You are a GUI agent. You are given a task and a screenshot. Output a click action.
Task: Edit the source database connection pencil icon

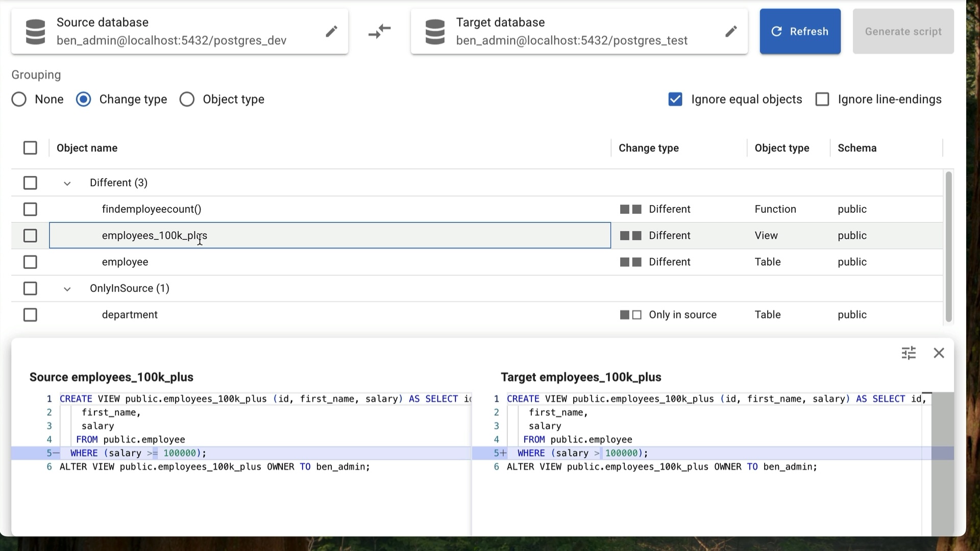click(331, 32)
